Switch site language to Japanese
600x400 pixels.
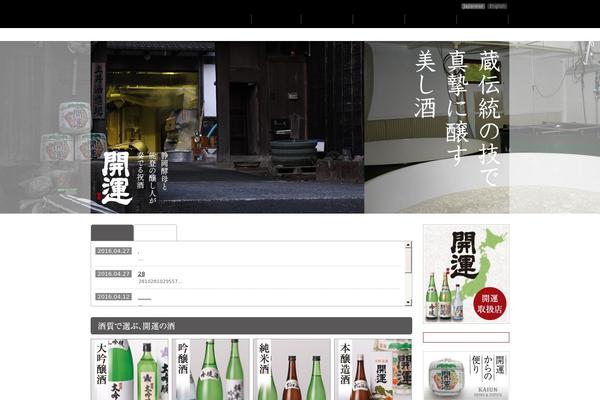pos(473,6)
